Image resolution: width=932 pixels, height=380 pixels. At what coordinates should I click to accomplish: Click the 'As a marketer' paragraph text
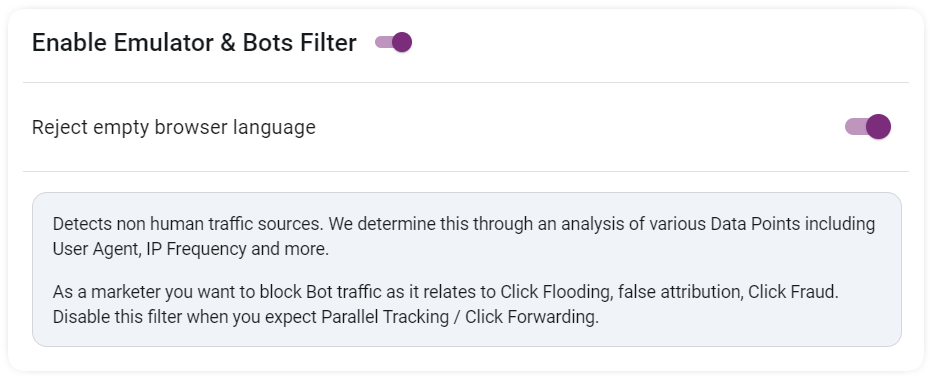pyautogui.click(x=446, y=304)
